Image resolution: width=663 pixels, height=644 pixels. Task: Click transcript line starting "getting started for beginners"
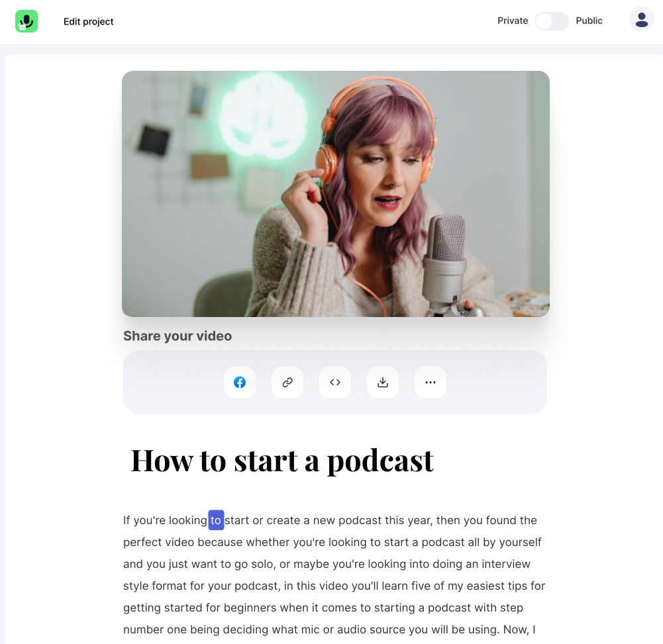[323, 608]
